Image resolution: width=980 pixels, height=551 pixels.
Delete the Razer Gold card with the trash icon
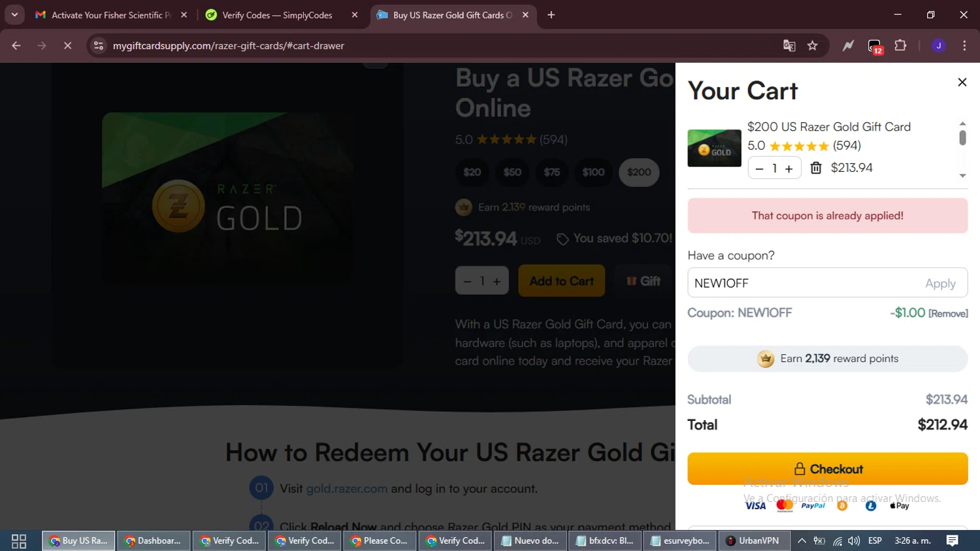[x=816, y=168]
